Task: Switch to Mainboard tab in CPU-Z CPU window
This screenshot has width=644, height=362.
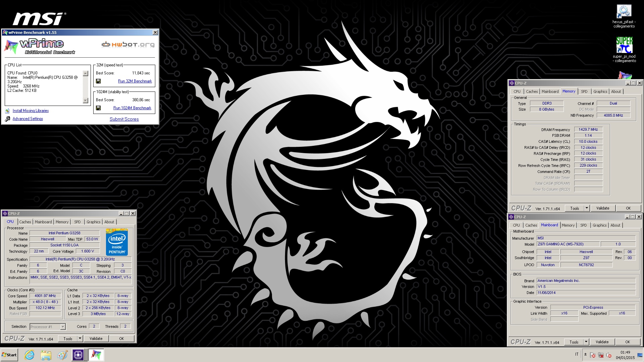Action: pyautogui.click(x=43, y=222)
